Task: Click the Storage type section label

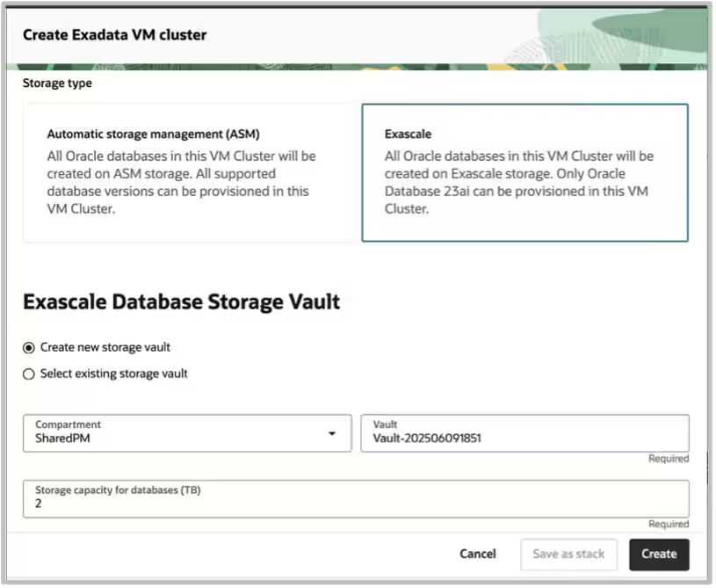Action: (x=56, y=83)
